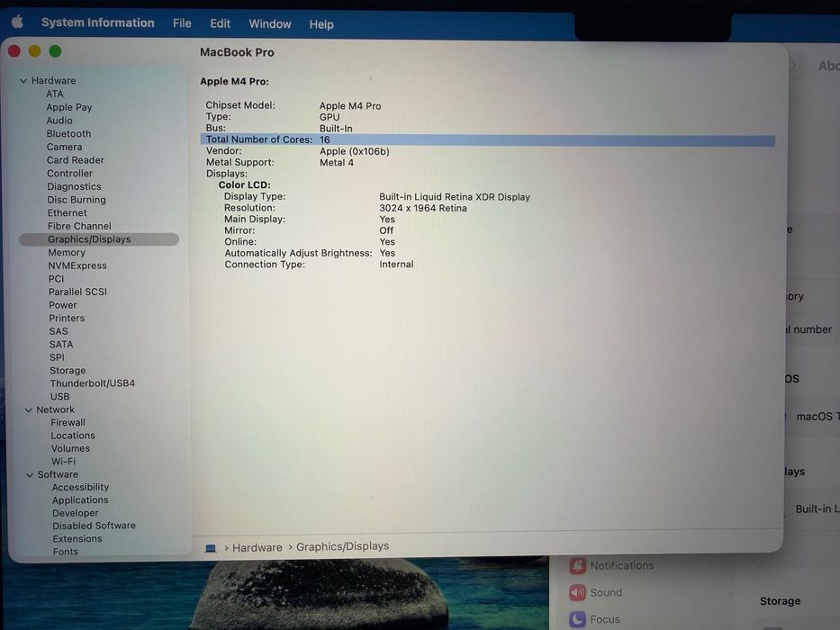Select NVMExpress in the sidebar
This screenshot has height=630, width=840.
click(x=77, y=265)
